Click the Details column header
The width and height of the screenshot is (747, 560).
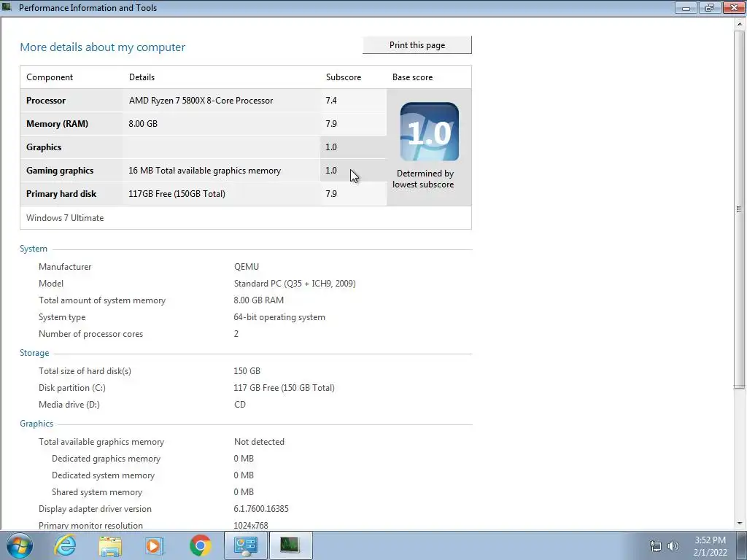pyautogui.click(x=142, y=77)
